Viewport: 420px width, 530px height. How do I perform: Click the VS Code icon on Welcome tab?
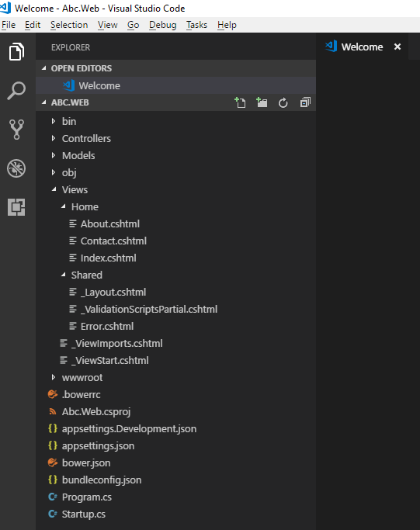click(x=331, y=47)
